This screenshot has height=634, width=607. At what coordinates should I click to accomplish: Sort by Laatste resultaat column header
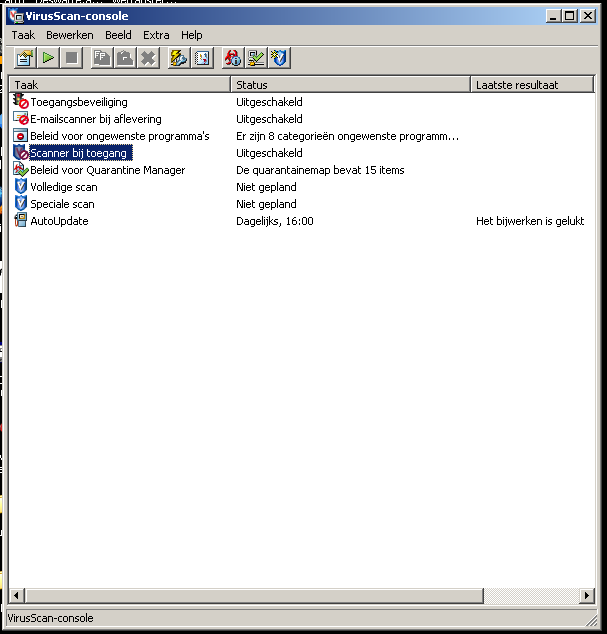(x=532, y=85)
